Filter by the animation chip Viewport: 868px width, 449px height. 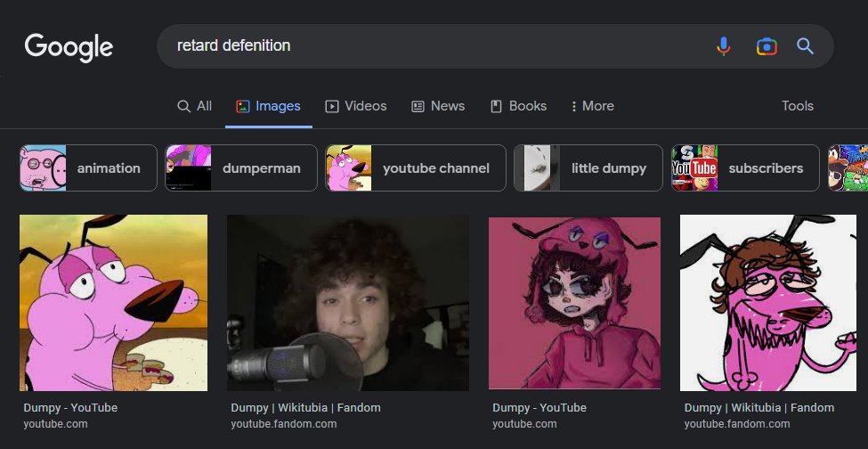coord(88,167)
